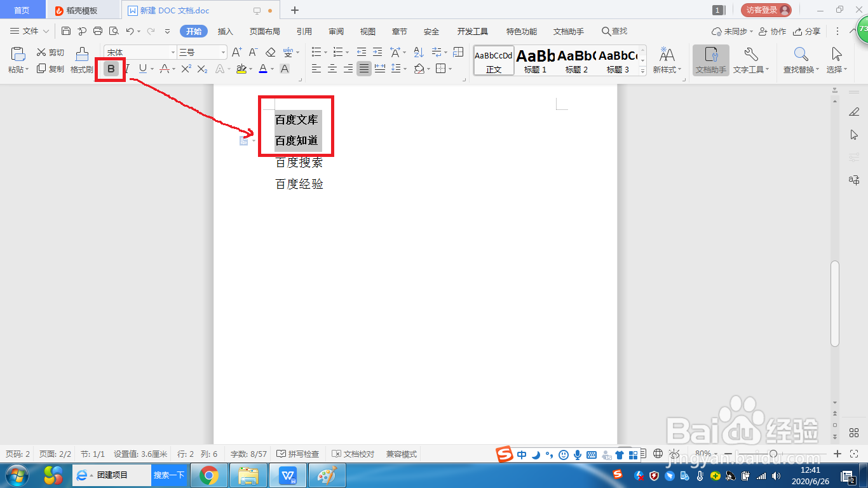
Task: Apply distributed alignment
Action: pyautogui.click(x=380, y=69)
